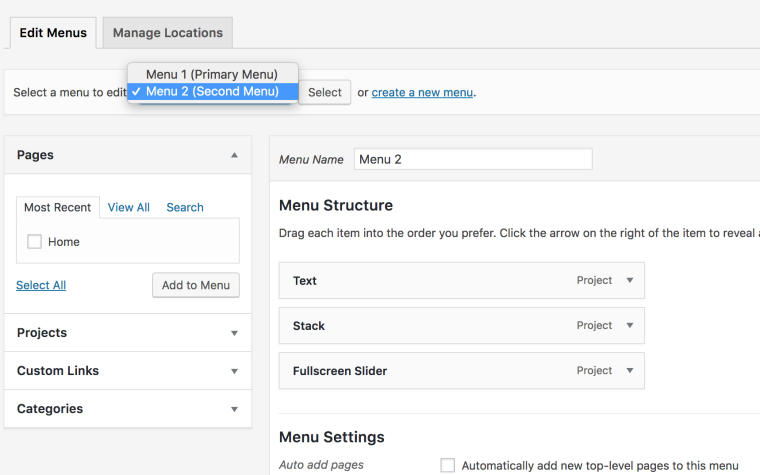Expand the Projects accordion section

(x=234, y=333)
